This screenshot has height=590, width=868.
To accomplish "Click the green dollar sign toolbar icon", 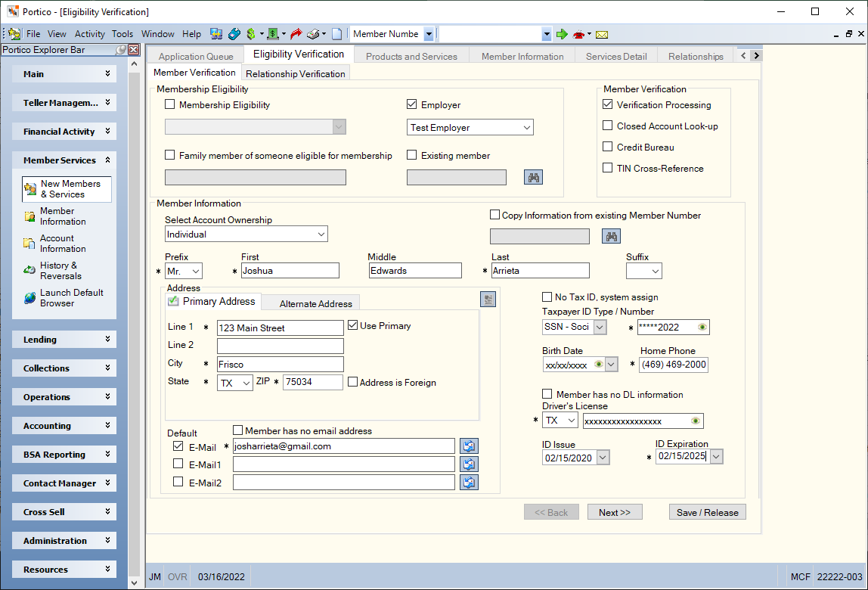I will pos(251,34).
